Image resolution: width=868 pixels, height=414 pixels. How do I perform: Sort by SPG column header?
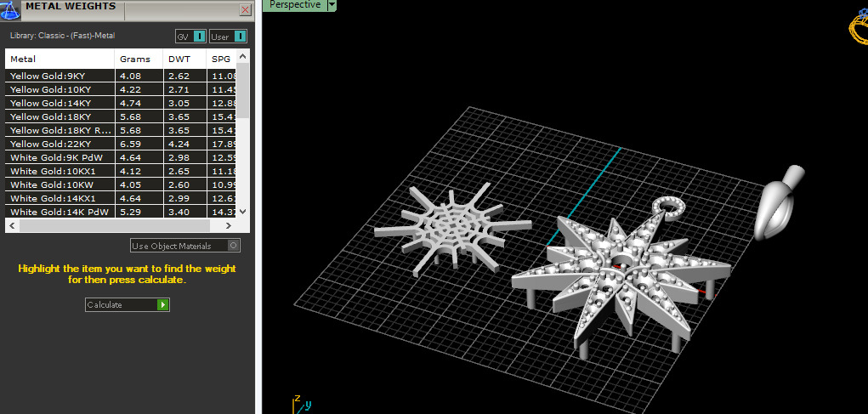click(x=221, y=60)
